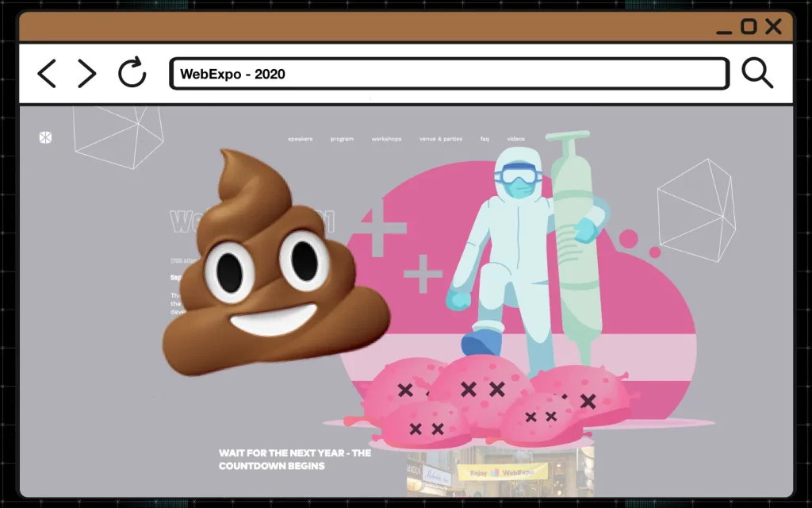812x508 pixels.
Task: Close the browser window with X
Action: pos(773,28)
